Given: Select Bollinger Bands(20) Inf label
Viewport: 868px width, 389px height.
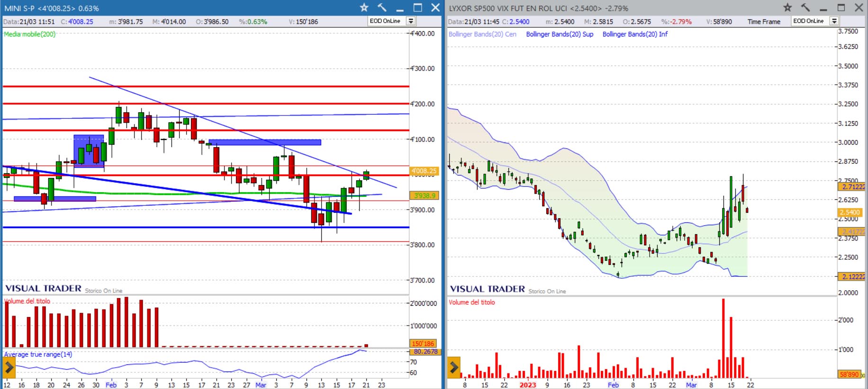Looking at the screenshot, I should [635, 34].
